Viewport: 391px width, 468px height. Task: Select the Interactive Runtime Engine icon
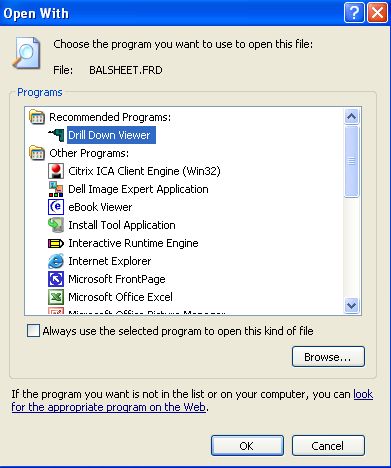(x=56, y=243)
